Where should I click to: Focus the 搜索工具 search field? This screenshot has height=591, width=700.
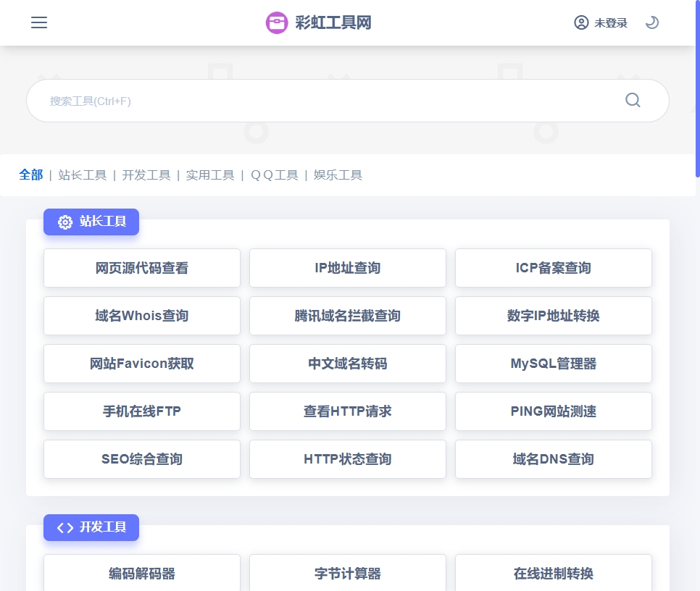(x=347, y=101)
